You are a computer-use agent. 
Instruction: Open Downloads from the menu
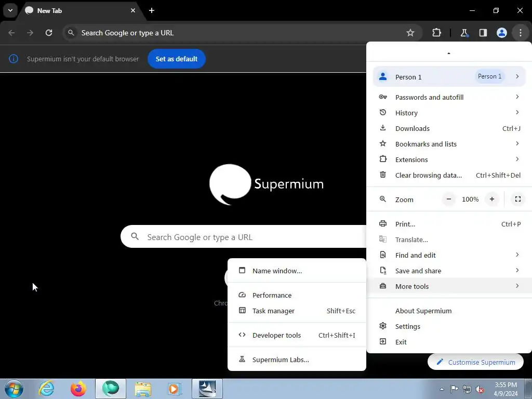point(449,128)
